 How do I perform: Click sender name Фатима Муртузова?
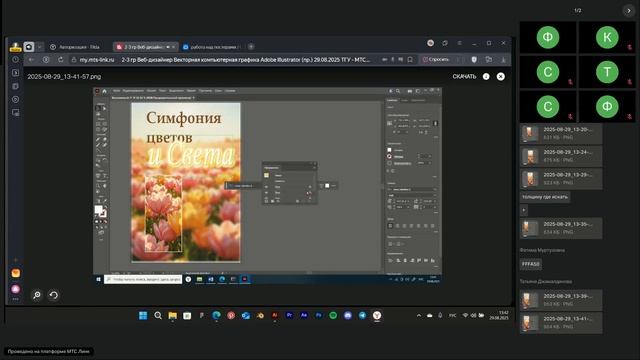pos(542,250)
